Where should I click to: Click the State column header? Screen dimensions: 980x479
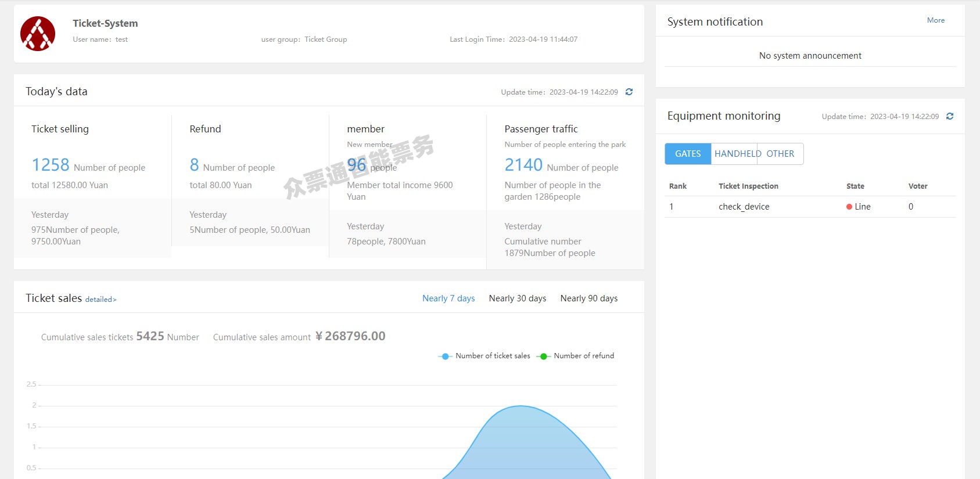coord(855,186)
